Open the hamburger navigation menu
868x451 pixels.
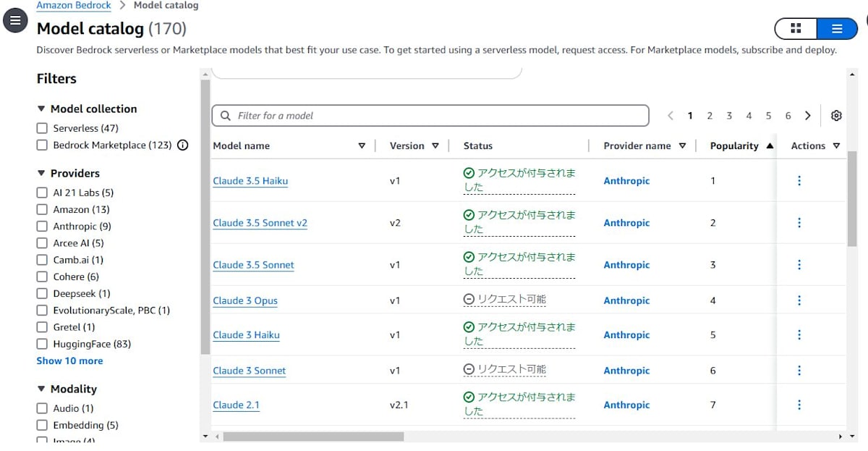[x=15, y=21]
